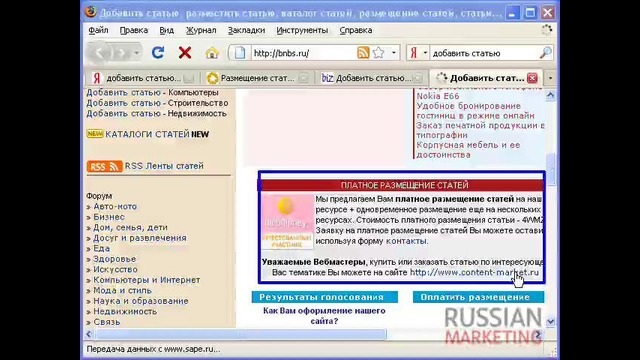This screenshot has height=360, width=640.
Task: Open forum category 'Компьютеры и Интернет'
Action: 147,280
